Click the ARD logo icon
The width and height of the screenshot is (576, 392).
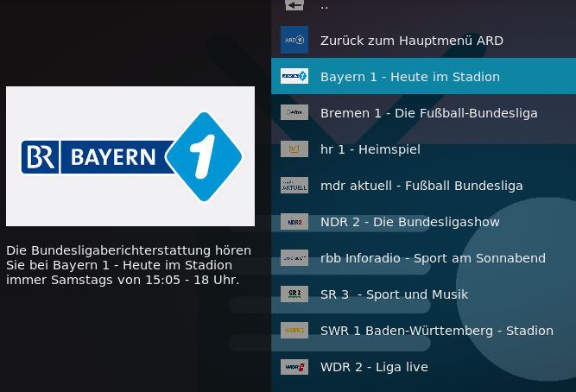coord(294,40)
